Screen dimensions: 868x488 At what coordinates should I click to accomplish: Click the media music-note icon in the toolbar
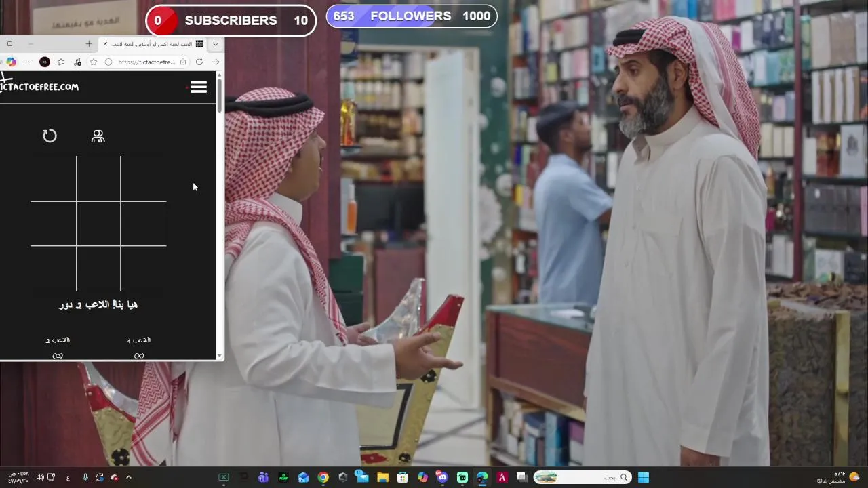click(x=77, y=62)
